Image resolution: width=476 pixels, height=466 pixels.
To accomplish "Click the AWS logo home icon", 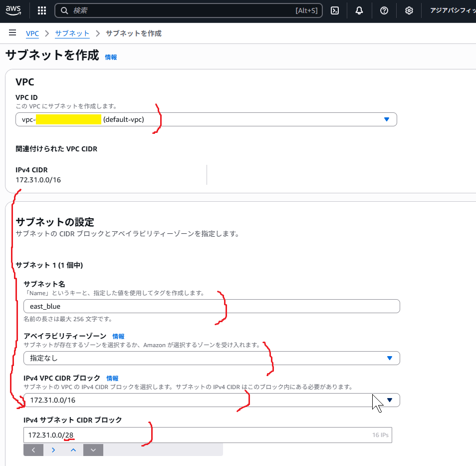I will [x=13, y=10].
